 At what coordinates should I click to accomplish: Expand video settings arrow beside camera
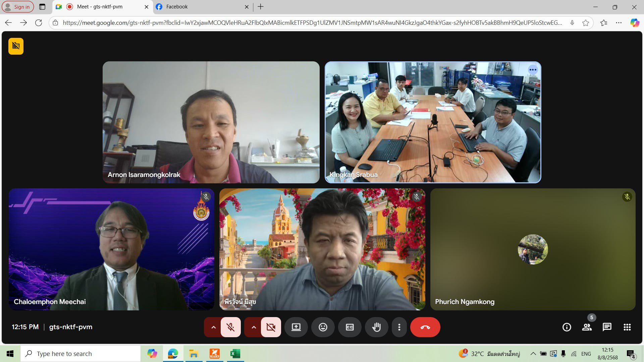pyautogui.click(x=254, y=327)
